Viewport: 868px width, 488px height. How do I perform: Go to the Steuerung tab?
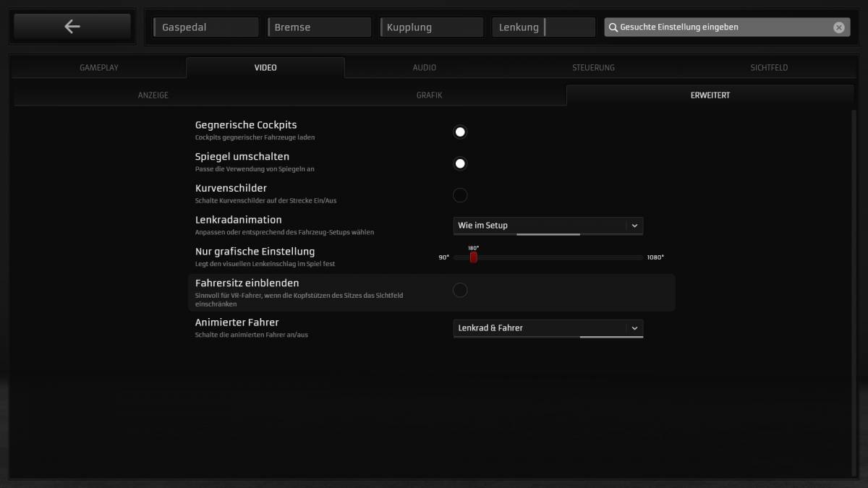pos(593,68)
